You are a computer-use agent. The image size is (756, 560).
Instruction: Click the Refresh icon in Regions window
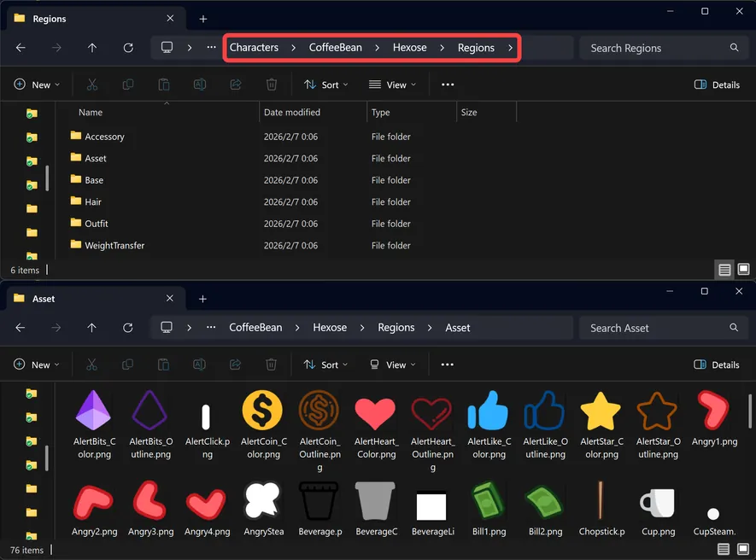point(128,48)
